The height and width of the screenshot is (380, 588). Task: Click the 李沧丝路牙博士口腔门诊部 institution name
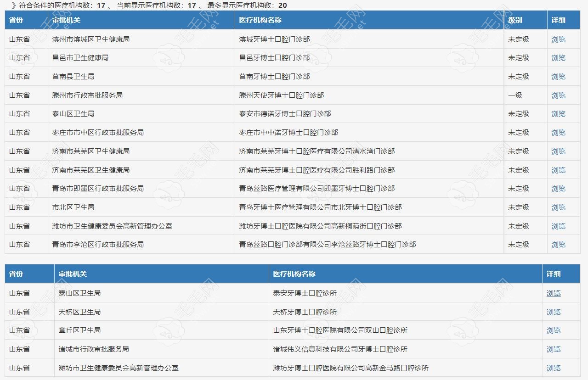(x=328, y=245)
